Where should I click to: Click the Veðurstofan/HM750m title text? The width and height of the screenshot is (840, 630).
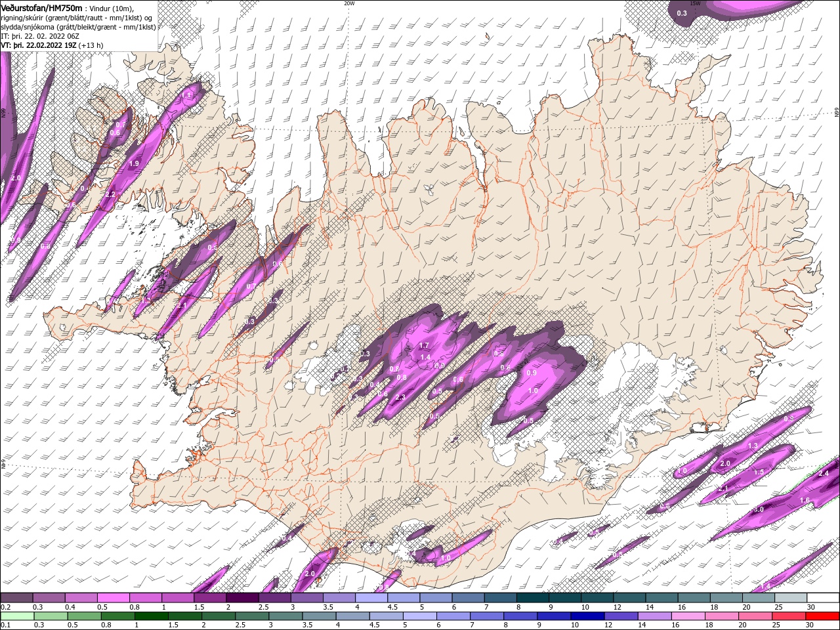pyautogui.click(x=41, y=7)
